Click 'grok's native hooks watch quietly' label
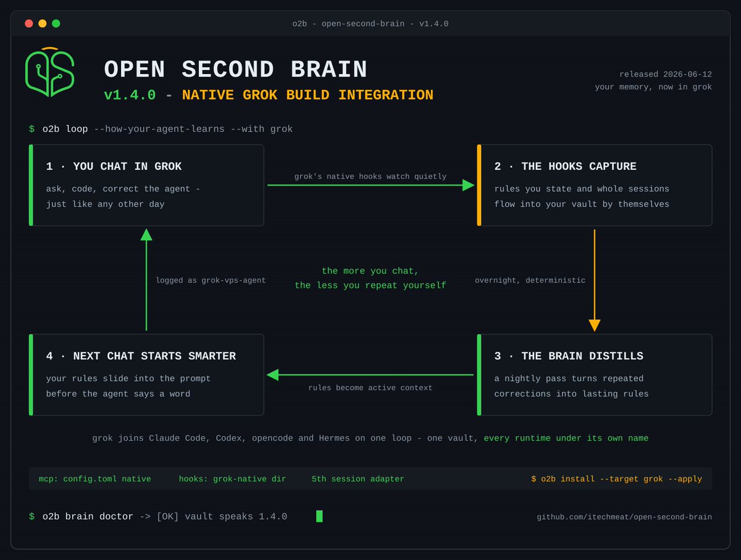Viewport: 741px width, 560px height. 371,177
